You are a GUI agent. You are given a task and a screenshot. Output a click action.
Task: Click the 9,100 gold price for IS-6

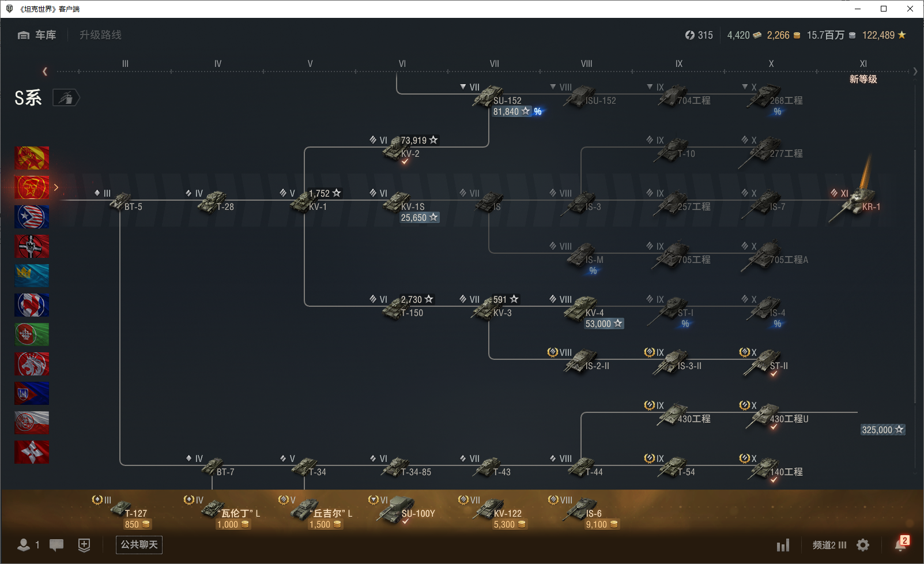coord(602,525)
